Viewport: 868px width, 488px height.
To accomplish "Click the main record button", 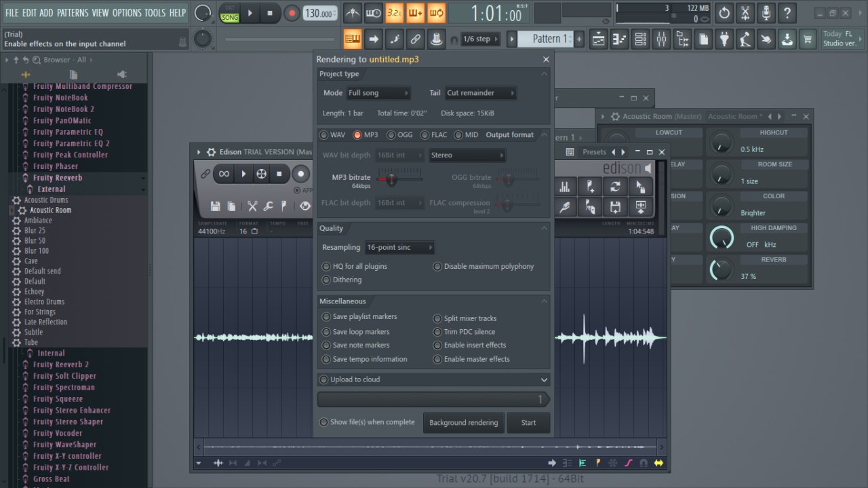I will 292,13.
